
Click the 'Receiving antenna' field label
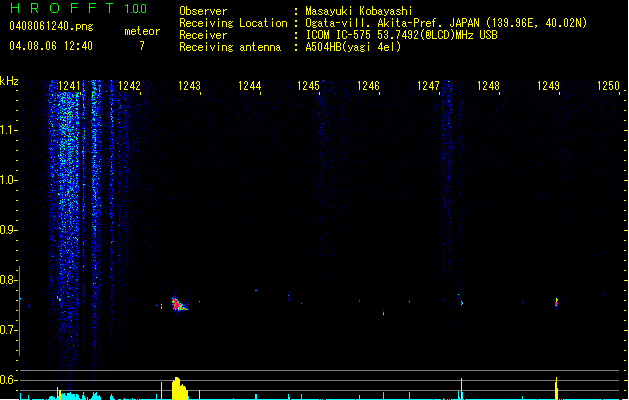tap(230, 47)
